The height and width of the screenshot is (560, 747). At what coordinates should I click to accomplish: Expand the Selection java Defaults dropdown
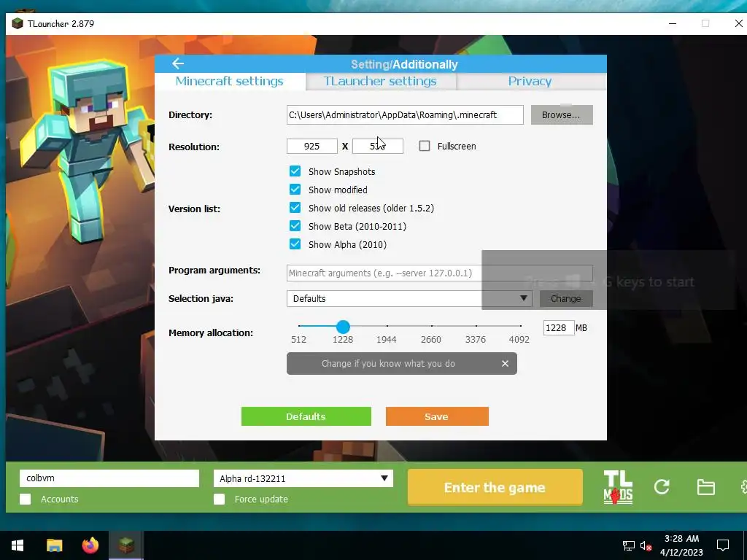coord(410,298)
